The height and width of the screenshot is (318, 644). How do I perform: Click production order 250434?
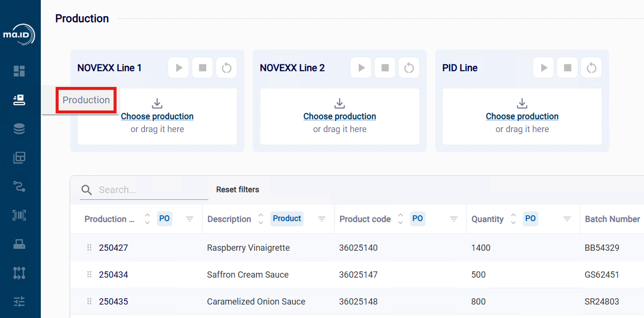pos(113,275)
